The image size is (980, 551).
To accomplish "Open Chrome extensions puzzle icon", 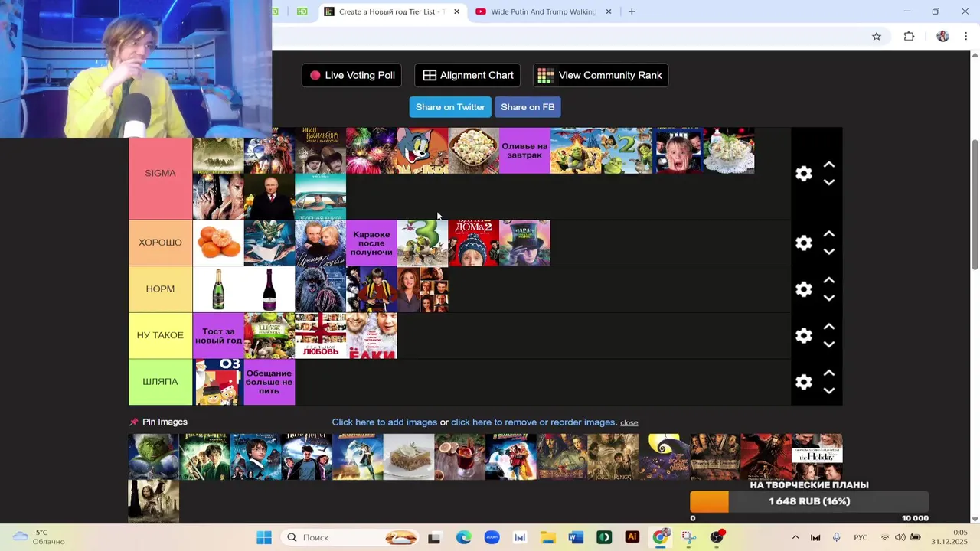I will click(x=909, y=36).
